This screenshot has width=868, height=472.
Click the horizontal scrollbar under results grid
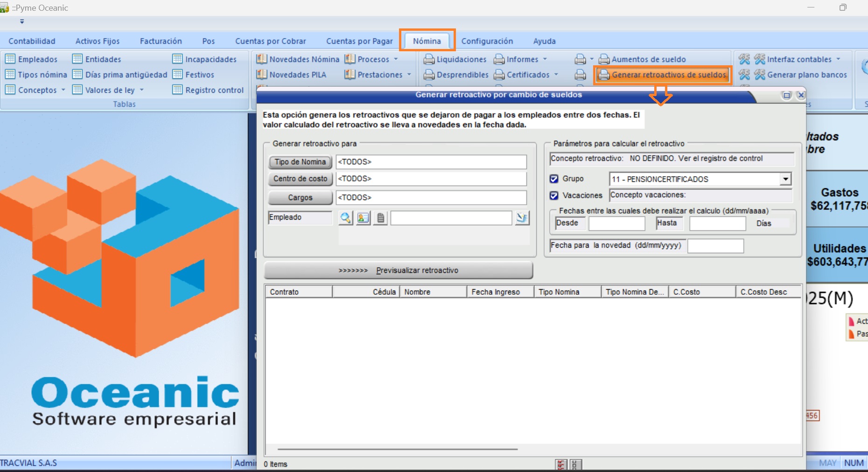click(x=397, y=449)
